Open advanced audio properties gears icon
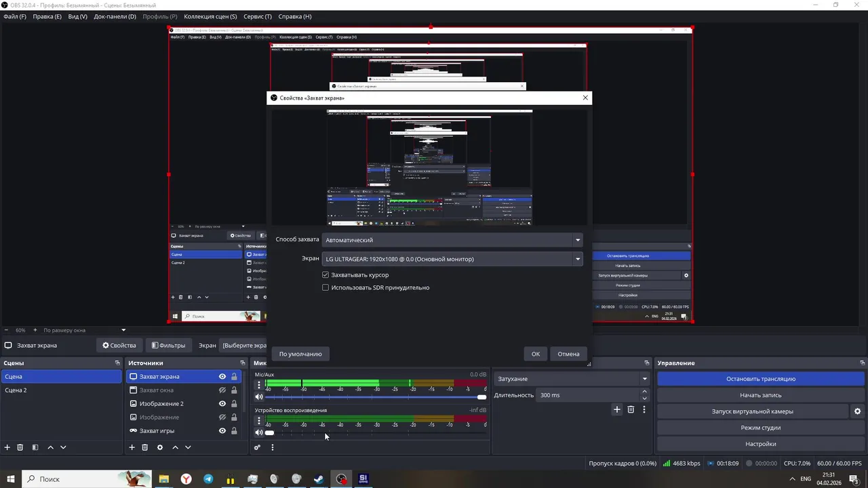This screenshot has height=488, width=868. coord(257,447)
